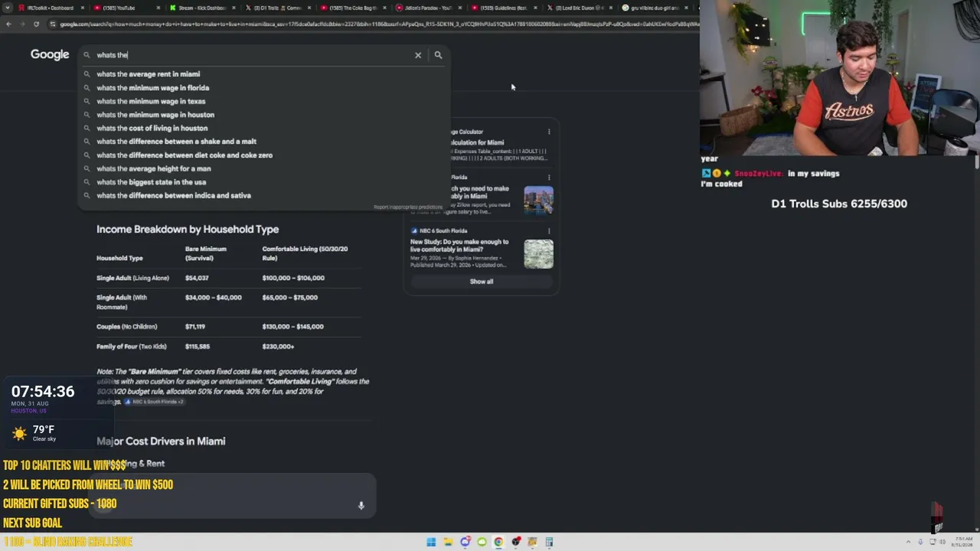Open three-dot menu beside the Miami skyline source card

tap(549, 178)
